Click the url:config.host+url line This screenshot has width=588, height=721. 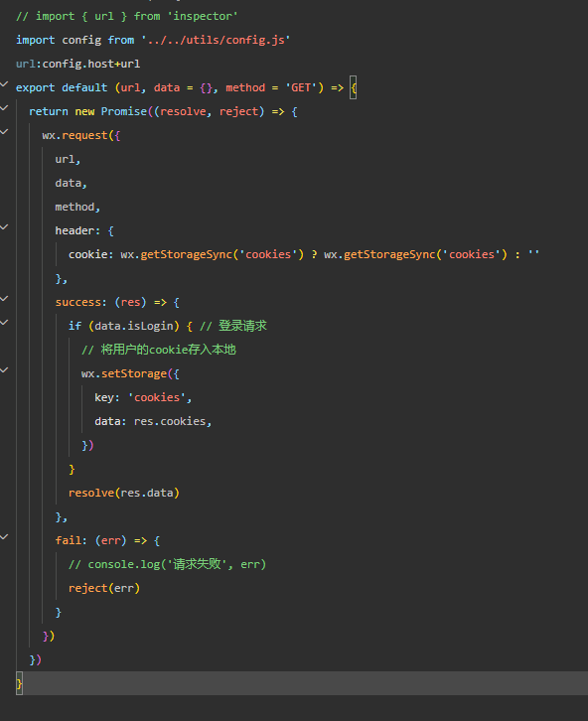point(77,64)
